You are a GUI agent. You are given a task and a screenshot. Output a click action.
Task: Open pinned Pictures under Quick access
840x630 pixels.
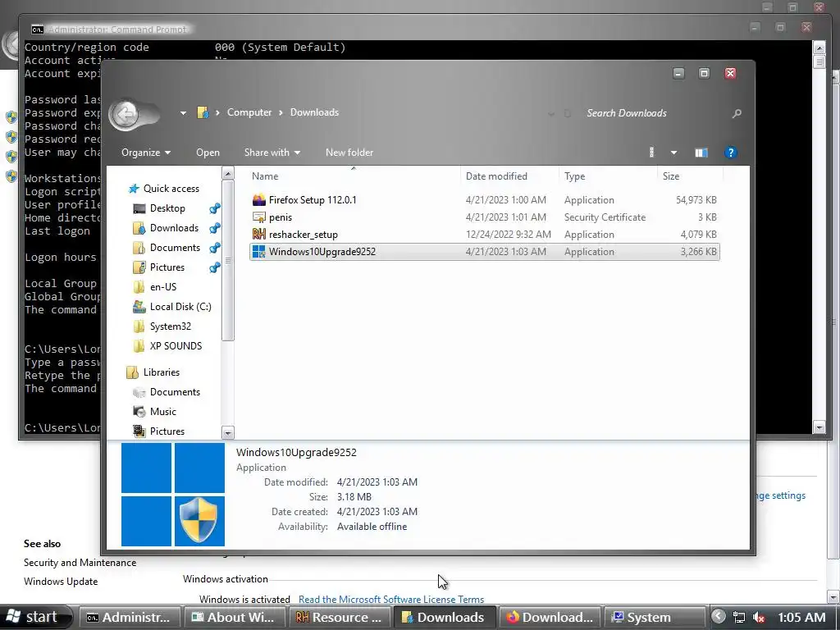(x=167, y=267)
